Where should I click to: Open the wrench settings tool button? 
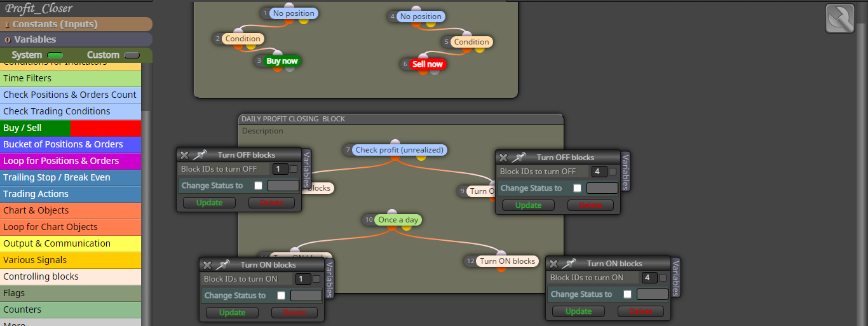click(839, 18)
